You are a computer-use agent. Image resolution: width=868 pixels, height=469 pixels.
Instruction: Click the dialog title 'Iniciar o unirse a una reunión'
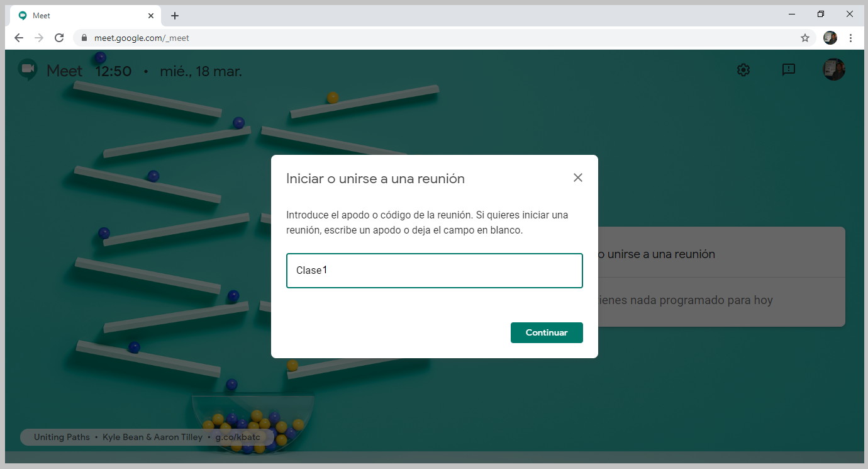[x=376, y=179]
